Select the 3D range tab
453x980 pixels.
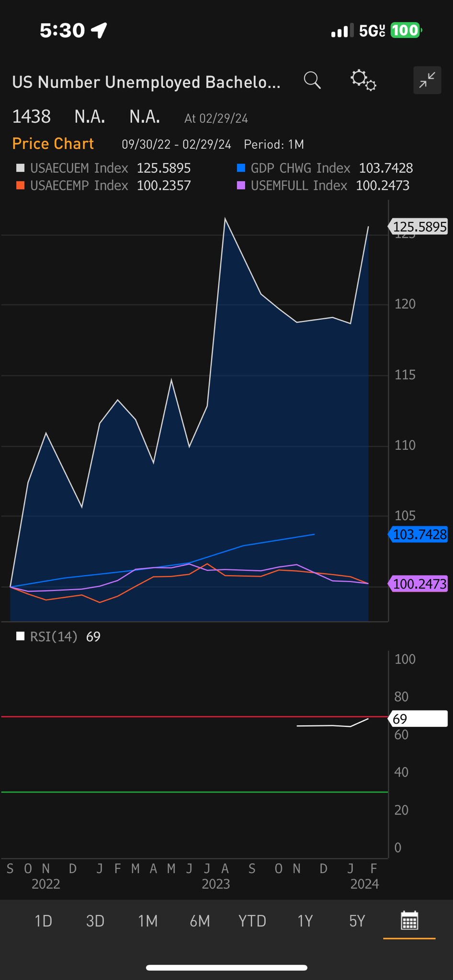coord(95,921)
